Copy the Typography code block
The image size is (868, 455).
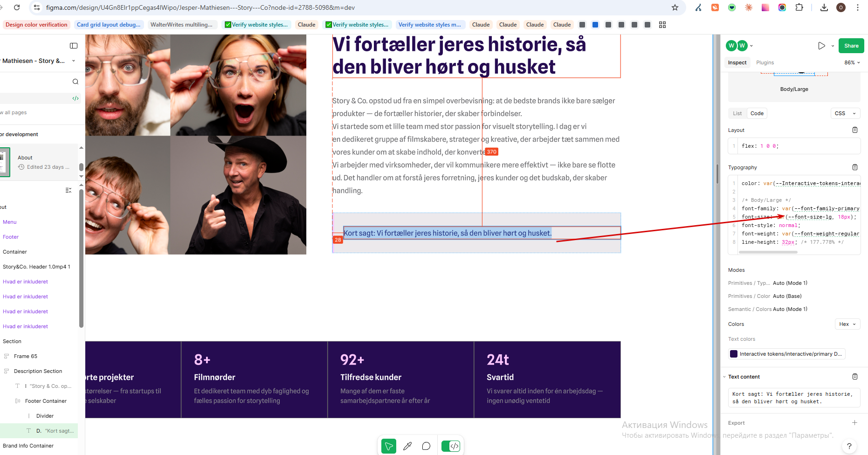click(x=855, y=167)
